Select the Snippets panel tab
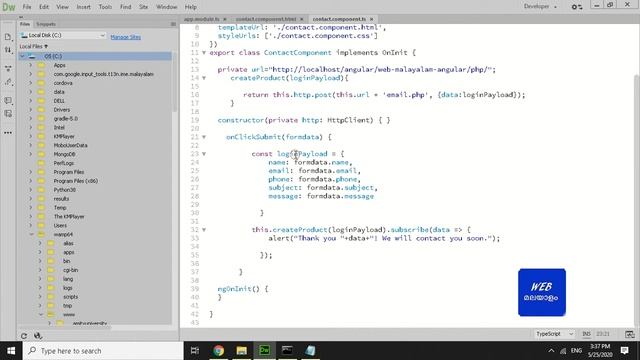 click(46, 24)
